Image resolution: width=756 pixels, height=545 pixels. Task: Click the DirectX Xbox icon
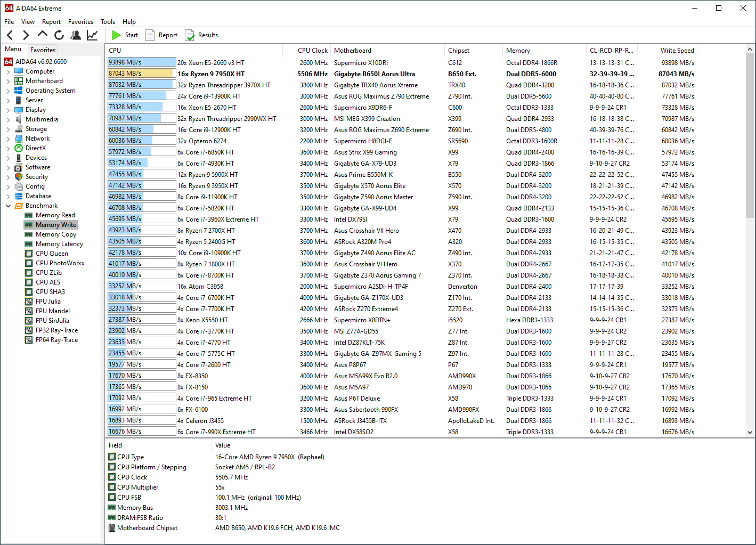pyautogui.click(x=19, y=148)
